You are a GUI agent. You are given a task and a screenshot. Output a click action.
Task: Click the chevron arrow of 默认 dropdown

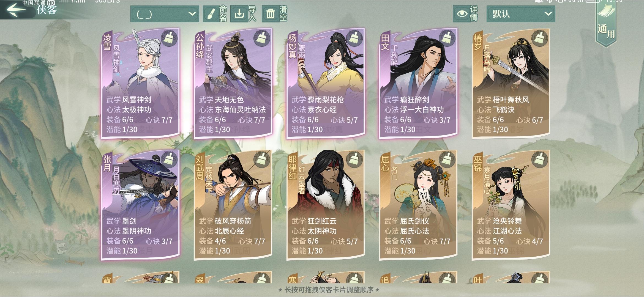pos(548,14)
